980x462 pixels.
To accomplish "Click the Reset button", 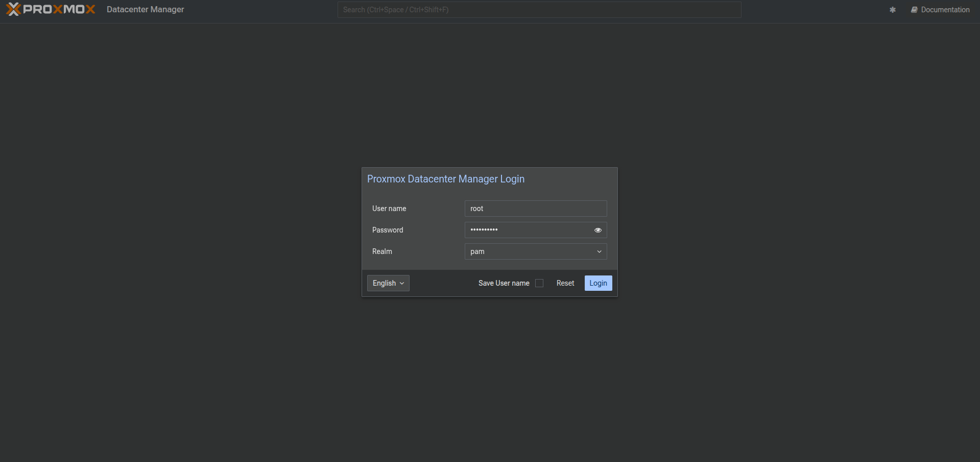I will point(565,283).
